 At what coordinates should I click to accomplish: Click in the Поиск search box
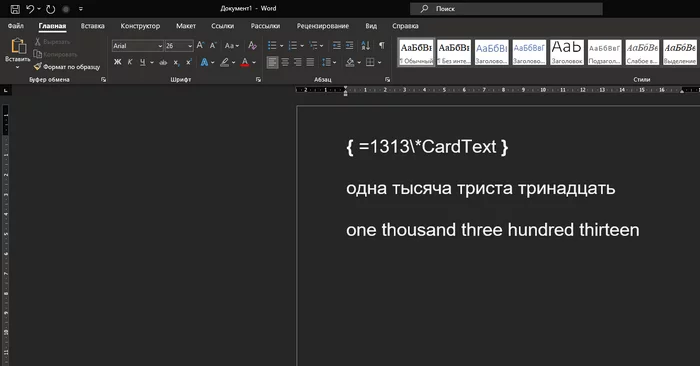click(506, 8)
